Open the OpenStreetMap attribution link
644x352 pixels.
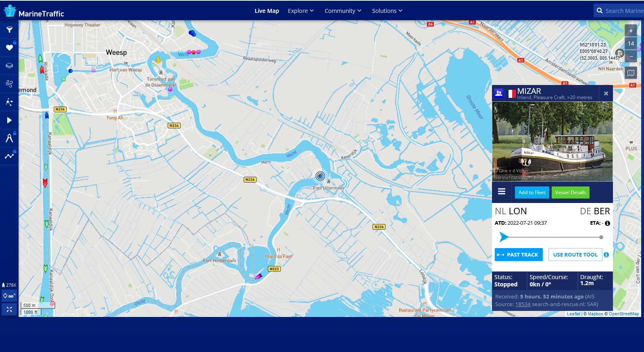coord(624,314)
